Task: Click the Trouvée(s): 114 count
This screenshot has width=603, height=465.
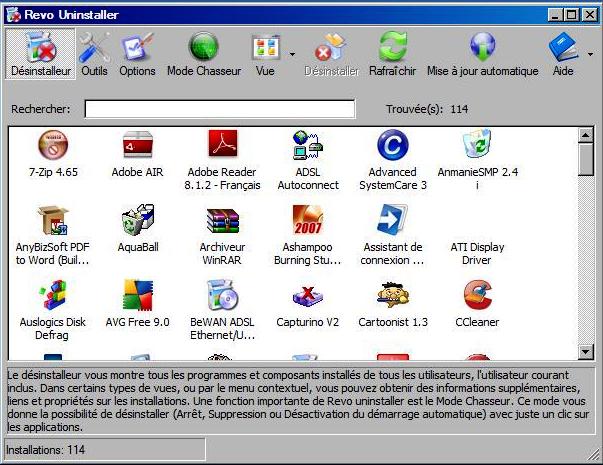Action: coord(427,109)
